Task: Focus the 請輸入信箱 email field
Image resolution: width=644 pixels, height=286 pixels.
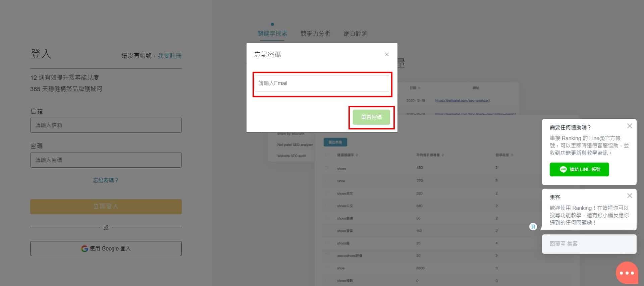Action: (x=106, y=125)
